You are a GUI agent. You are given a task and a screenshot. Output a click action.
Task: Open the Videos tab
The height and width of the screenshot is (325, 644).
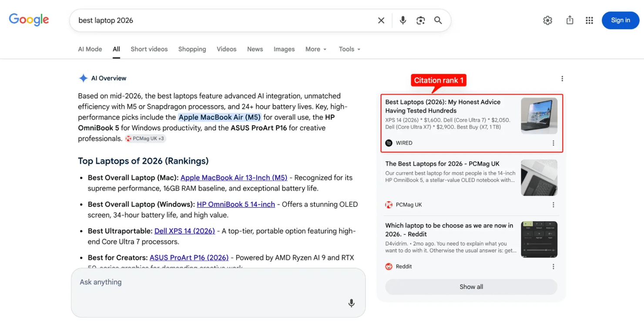pos(227,49)
